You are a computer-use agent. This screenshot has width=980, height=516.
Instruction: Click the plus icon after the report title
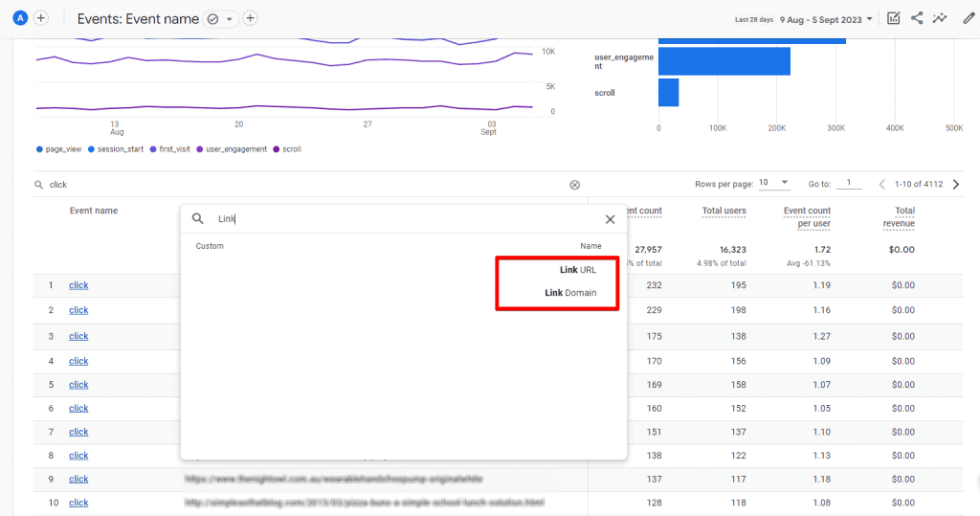[x=250, y=19]
